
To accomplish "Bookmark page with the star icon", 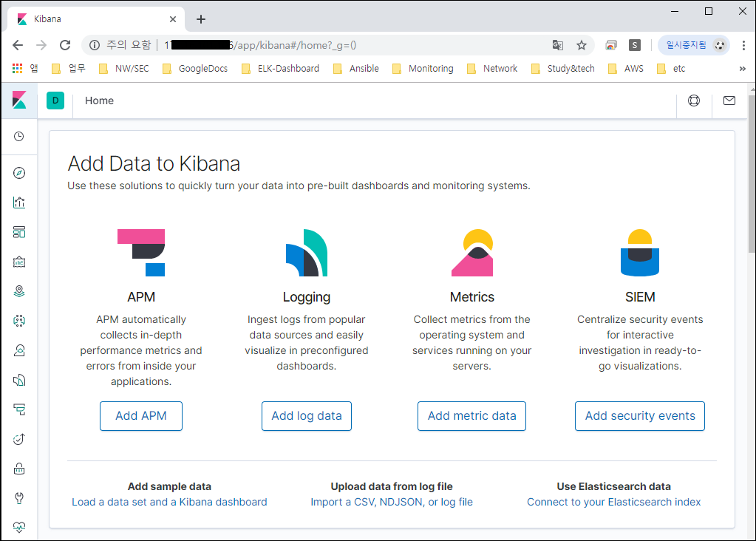I will pyautogui.click(x=582, y=45).
